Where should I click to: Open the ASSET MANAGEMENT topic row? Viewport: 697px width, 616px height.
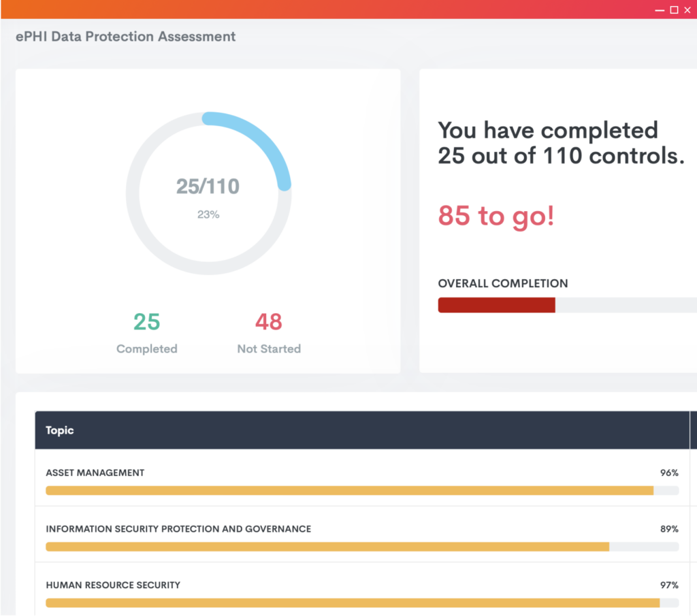[95, 472]
